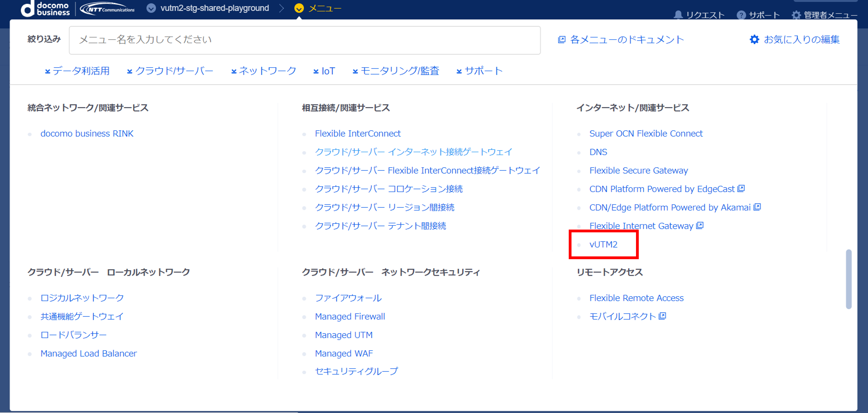The width and height of the screenshot is (868, 413).
Task: Click the お気に入りの編集 gear icon
Action: [x=754, y=39]
